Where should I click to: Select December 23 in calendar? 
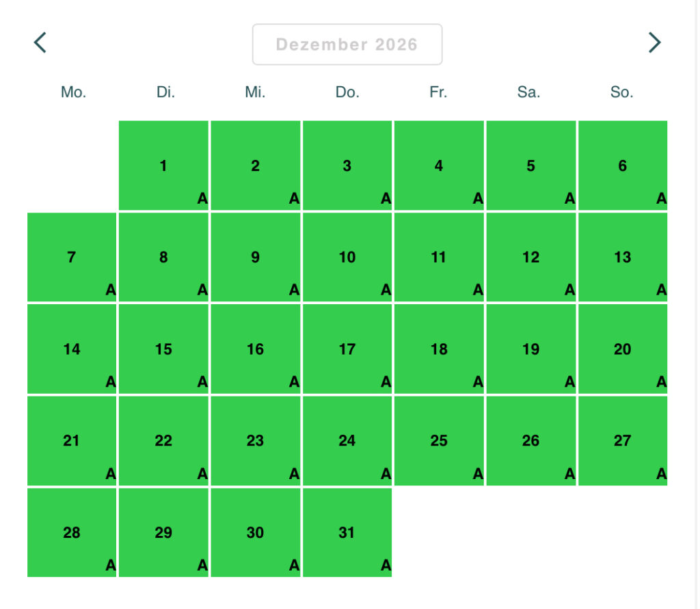pyautogui.click(x=255, y=440)
